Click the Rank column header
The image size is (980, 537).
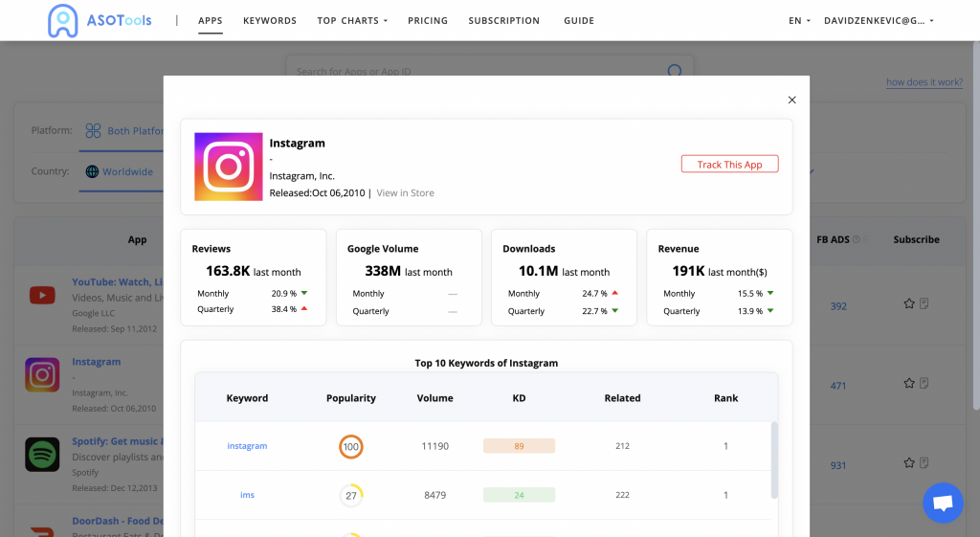725,398
